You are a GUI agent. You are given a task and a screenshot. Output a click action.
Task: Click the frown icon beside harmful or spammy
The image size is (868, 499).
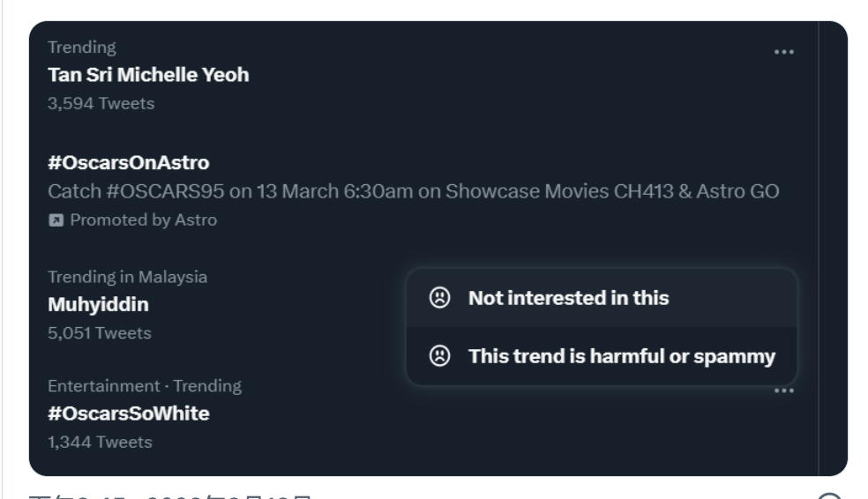[438, 356]
